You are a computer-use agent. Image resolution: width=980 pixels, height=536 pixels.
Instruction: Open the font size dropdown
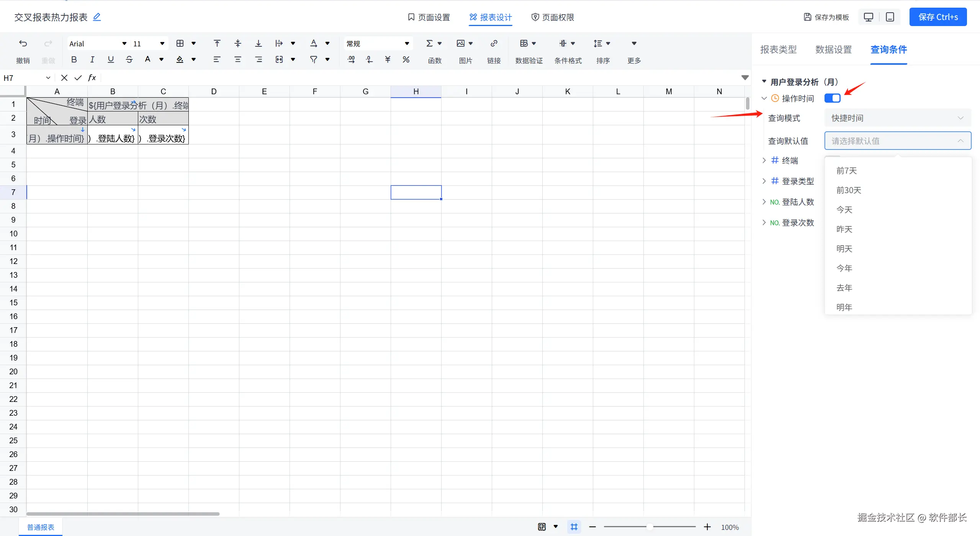(x=162, y=44)
